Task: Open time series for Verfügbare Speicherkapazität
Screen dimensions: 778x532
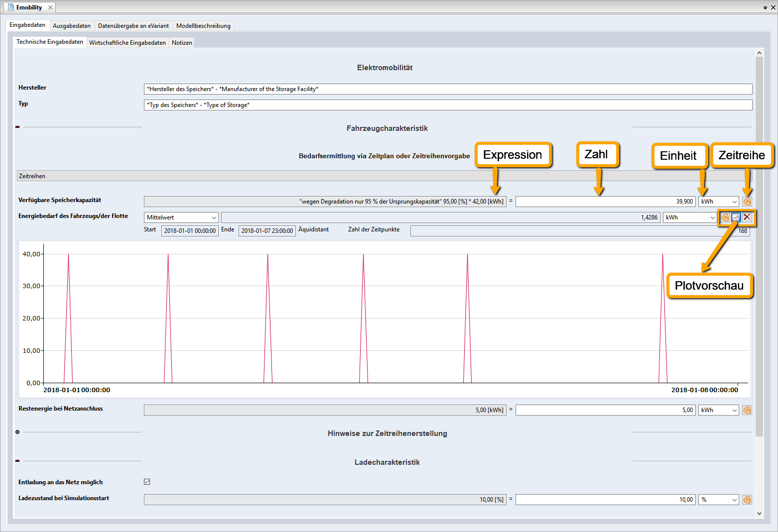Action: [747, 202]
